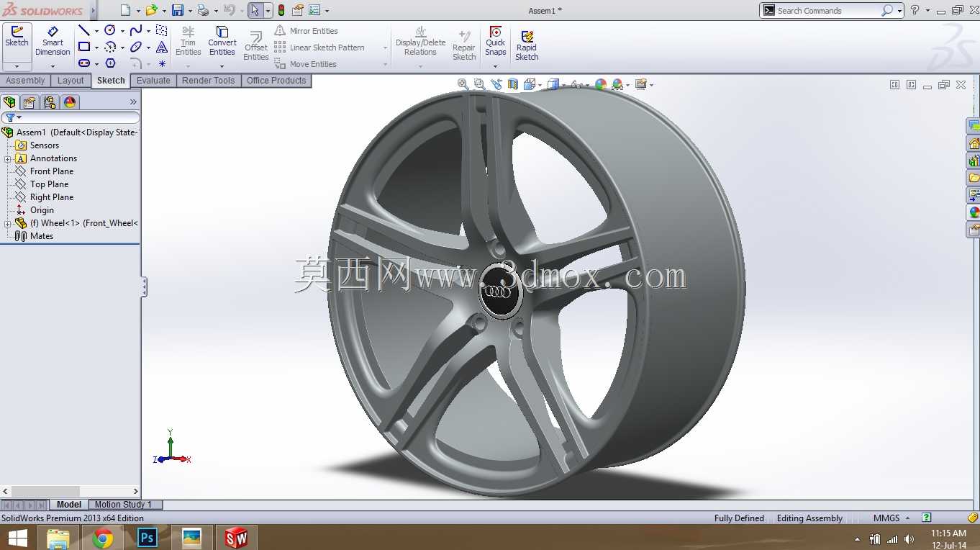
Task: Open Convert Entities dropdown arrow
Action: (222, 66)
